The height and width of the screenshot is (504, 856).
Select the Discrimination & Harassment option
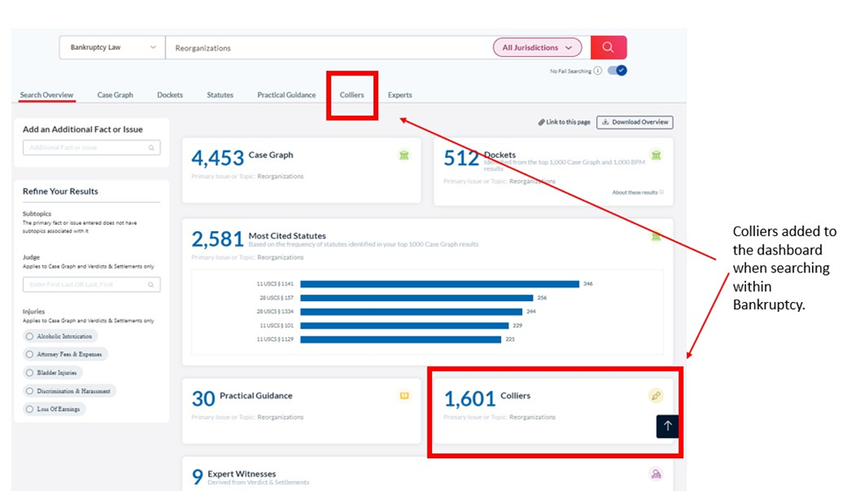[69, 391]
